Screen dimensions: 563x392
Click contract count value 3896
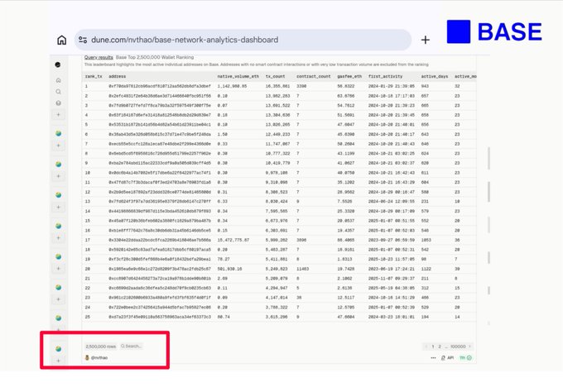tap(301, 240)
